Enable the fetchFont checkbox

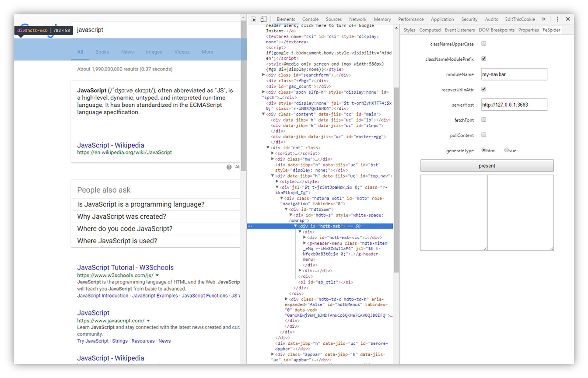484,119
